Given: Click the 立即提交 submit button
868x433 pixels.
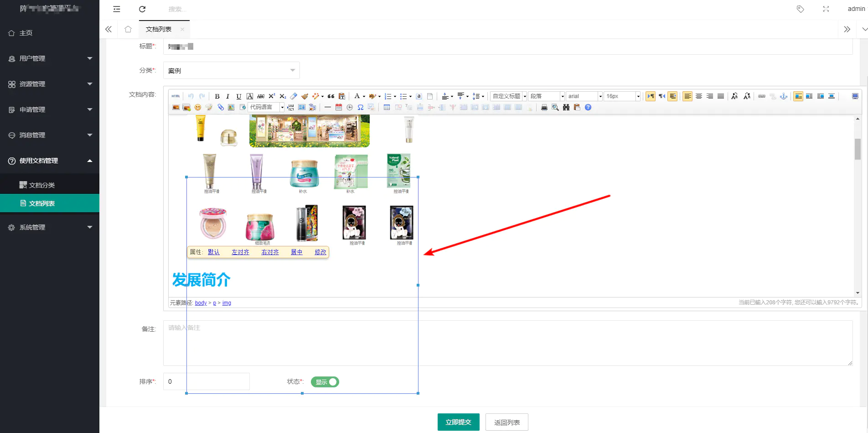Looking at the screenshot, I should click(459, 422).
